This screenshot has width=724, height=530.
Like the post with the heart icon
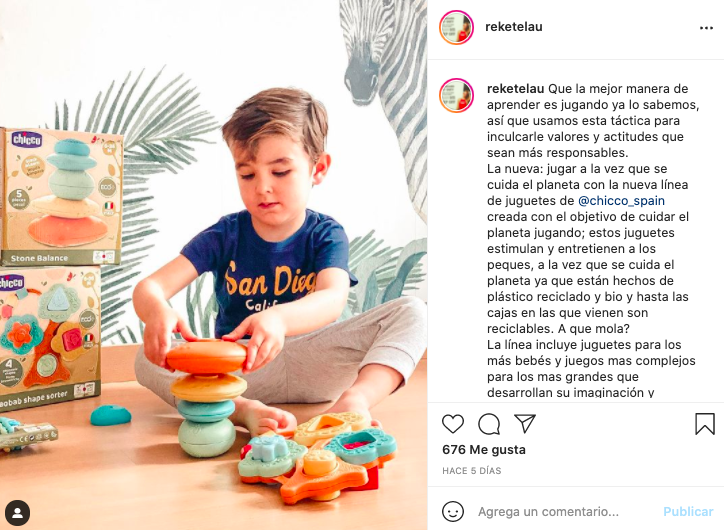tap(452, 424)
